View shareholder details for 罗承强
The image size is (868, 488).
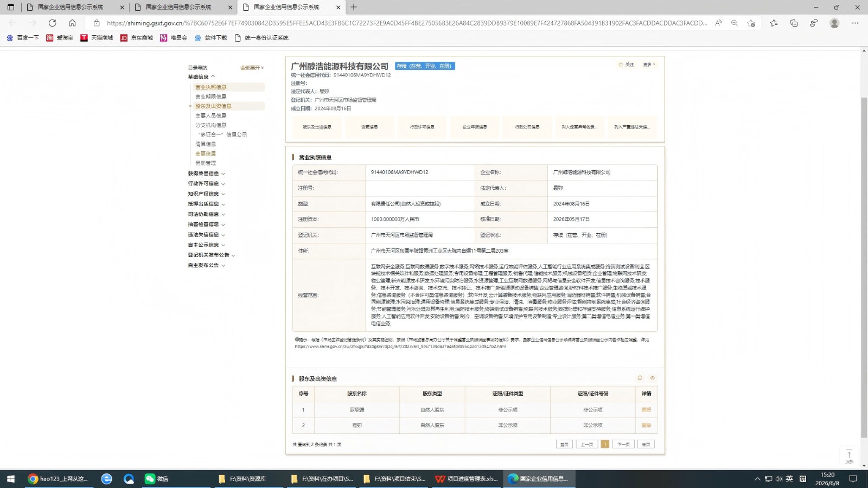pos(646,410)
